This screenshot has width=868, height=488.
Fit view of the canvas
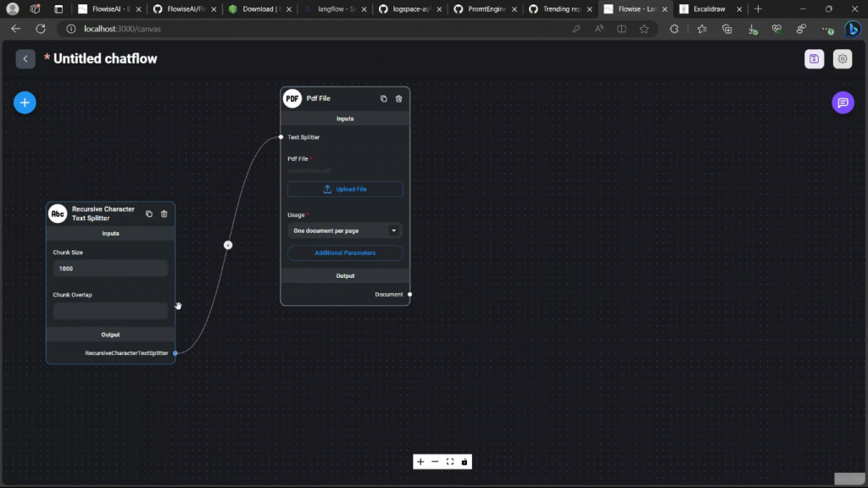450,462
